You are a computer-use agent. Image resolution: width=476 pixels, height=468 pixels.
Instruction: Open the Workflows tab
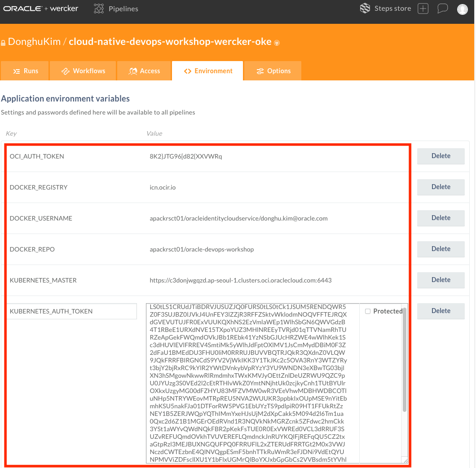click(x=83, y=71)
